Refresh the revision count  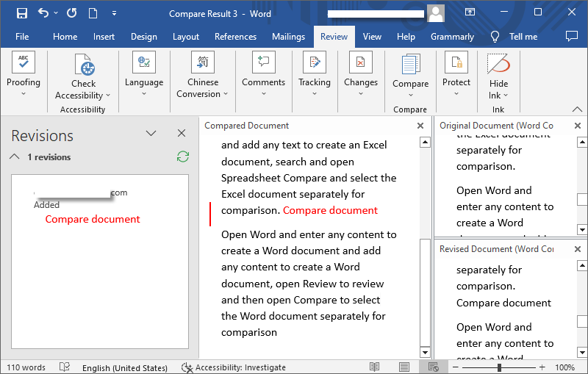182,157
